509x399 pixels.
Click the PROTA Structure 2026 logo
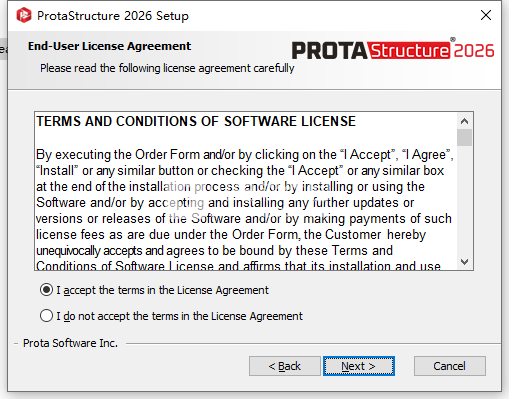click(393, 50)
